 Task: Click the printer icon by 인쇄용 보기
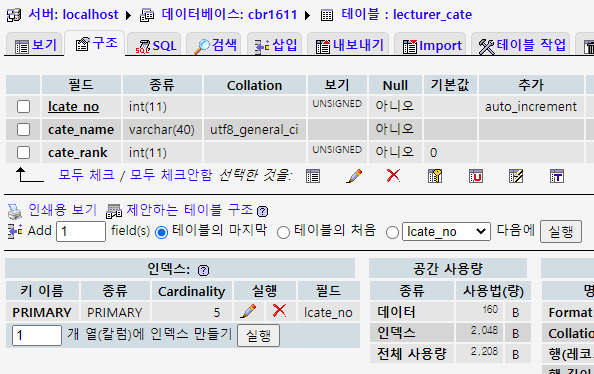coord(15,211)
